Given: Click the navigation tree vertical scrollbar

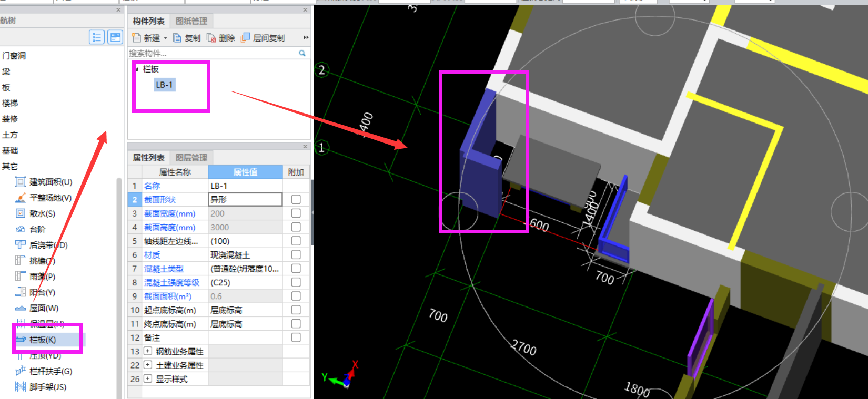Looking at the screenshot, I should click(119, 288).
